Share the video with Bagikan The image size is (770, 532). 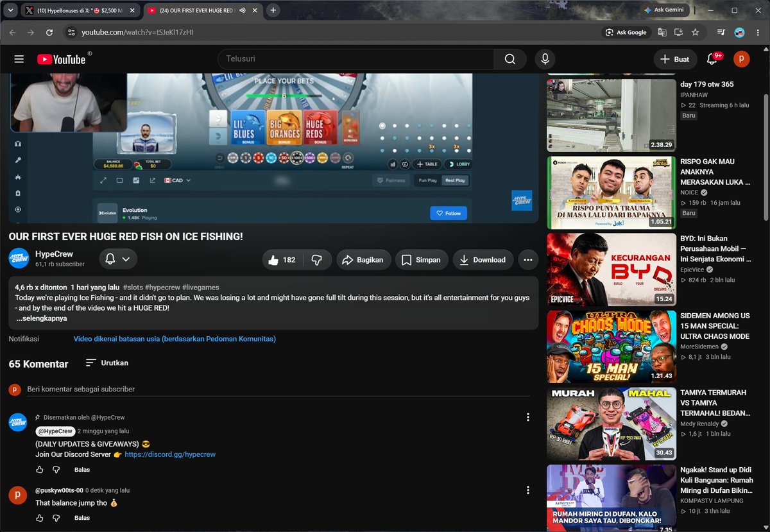pos(363,260)
